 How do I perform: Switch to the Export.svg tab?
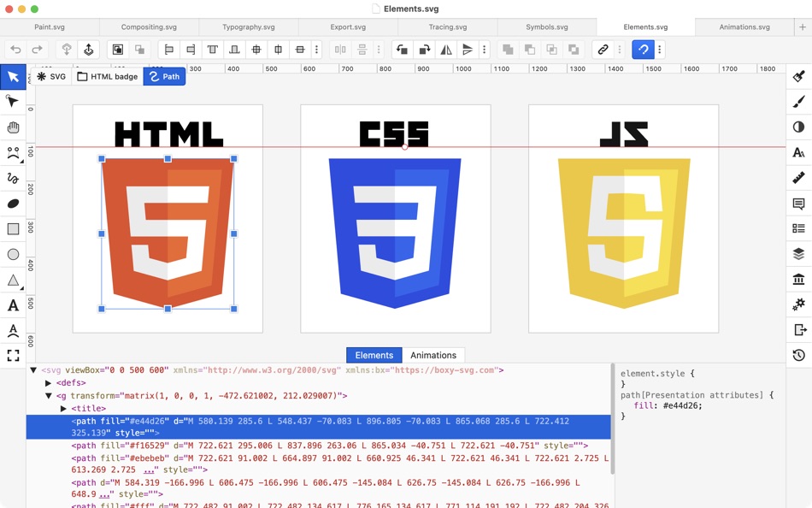[x=348, y=27]
